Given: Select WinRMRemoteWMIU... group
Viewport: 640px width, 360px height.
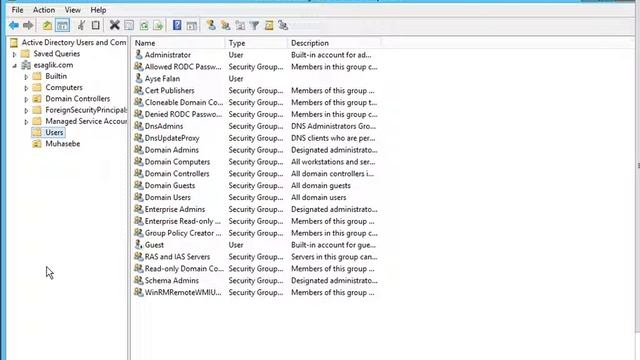Looking at the screenshot, I should [x=183, y=292].
